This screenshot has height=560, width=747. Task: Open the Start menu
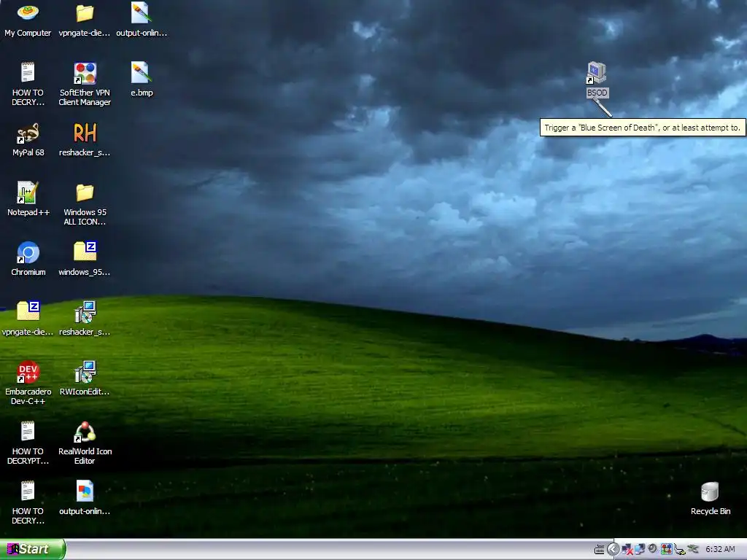tap(32, 549)
